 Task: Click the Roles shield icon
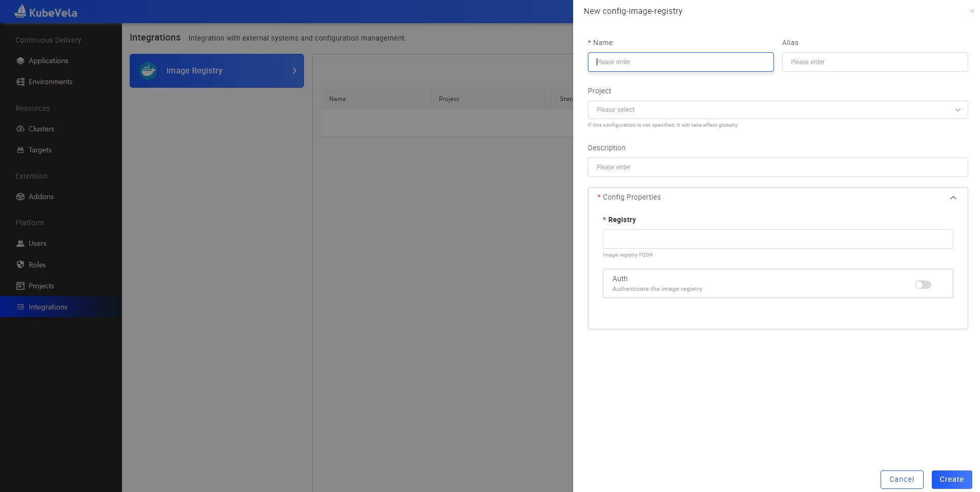[x=21, y=265]
